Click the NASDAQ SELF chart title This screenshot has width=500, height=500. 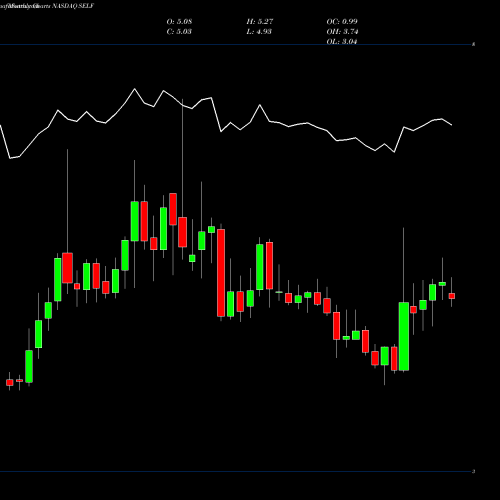tap(72, 6)
